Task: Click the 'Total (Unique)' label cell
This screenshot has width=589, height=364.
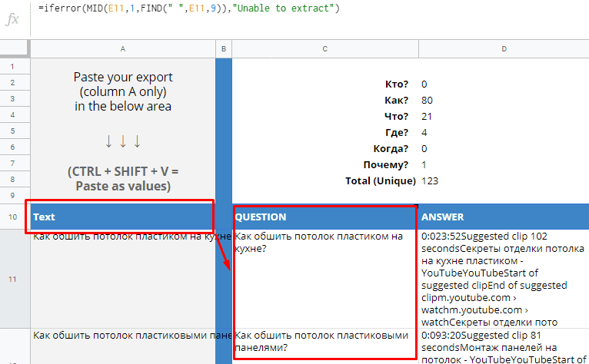Action: [381, 181]
